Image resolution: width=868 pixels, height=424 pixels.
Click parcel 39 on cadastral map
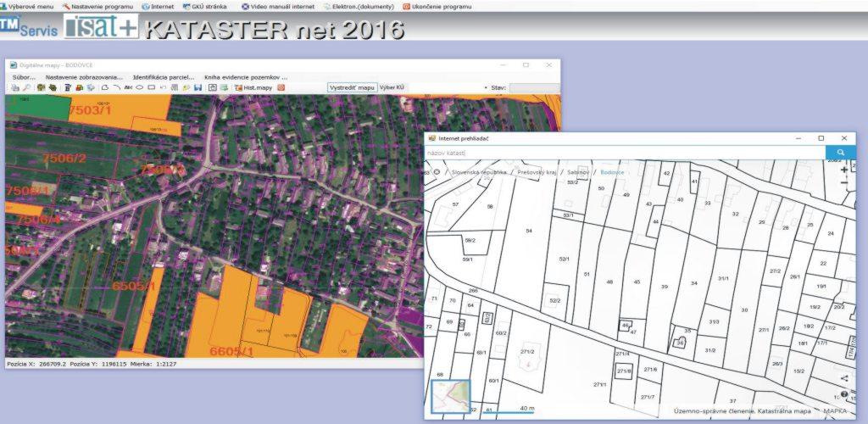(664, 286)
